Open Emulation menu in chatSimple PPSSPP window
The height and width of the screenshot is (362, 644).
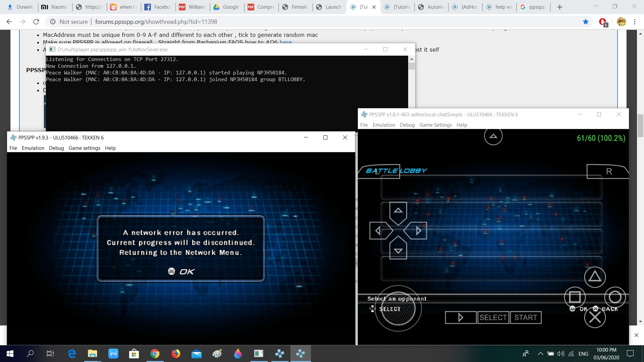(383, 125)
